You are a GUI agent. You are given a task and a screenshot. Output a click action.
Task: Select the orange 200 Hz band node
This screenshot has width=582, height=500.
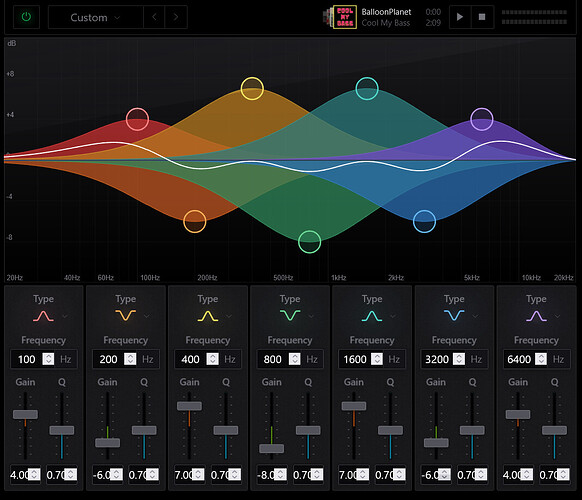[x=194, y=221]
